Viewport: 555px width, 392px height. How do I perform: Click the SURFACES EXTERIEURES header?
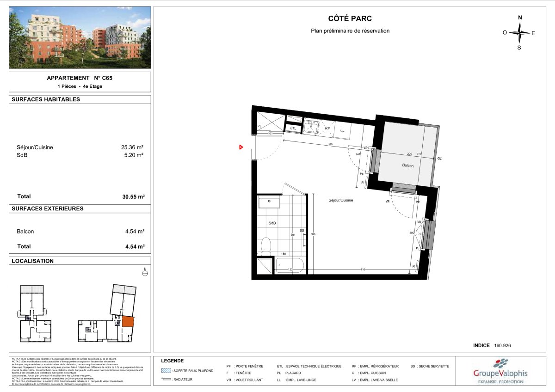47,208
